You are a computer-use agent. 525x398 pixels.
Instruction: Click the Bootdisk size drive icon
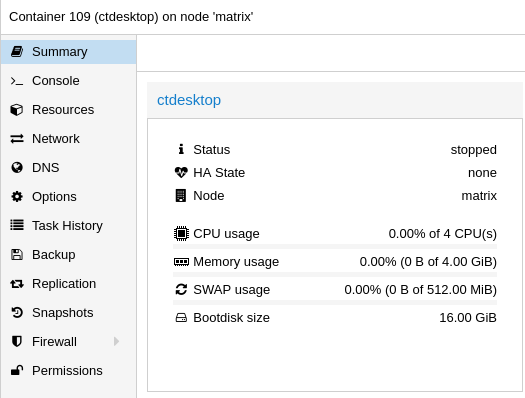tap(181, 318)
